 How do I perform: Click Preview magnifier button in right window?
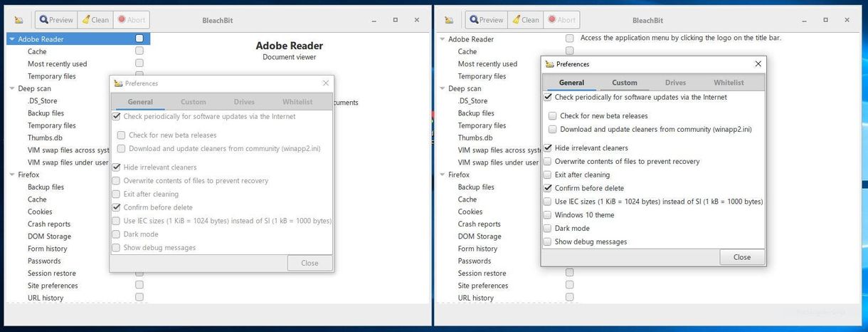487,20
